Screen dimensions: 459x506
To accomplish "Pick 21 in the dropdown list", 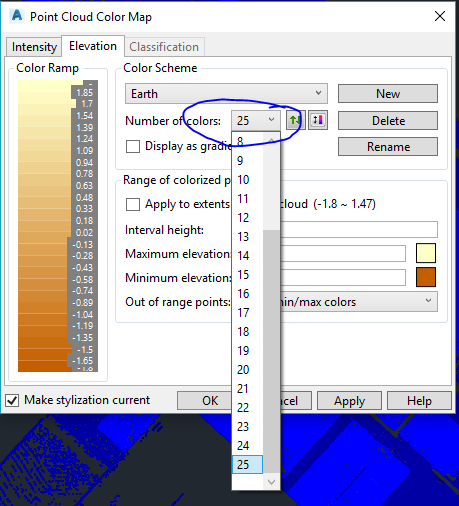I will coord(247,389).
